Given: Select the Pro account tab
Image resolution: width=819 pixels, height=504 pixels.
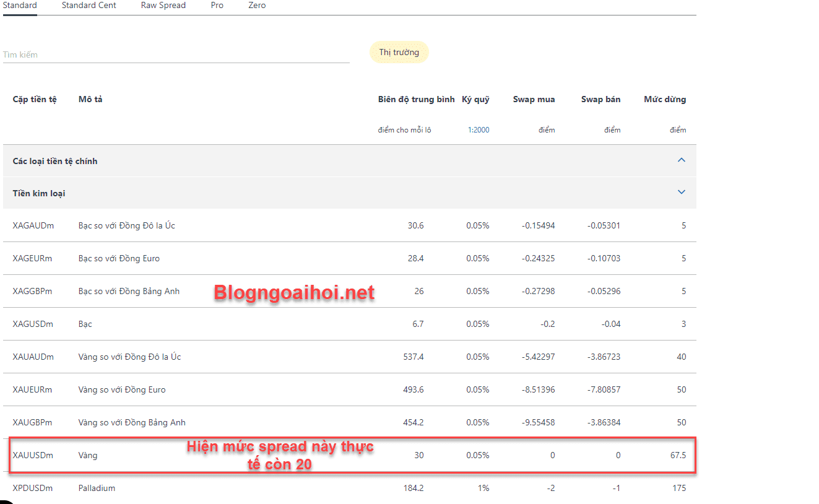Looking at the screenshot, I should point(217,6).
